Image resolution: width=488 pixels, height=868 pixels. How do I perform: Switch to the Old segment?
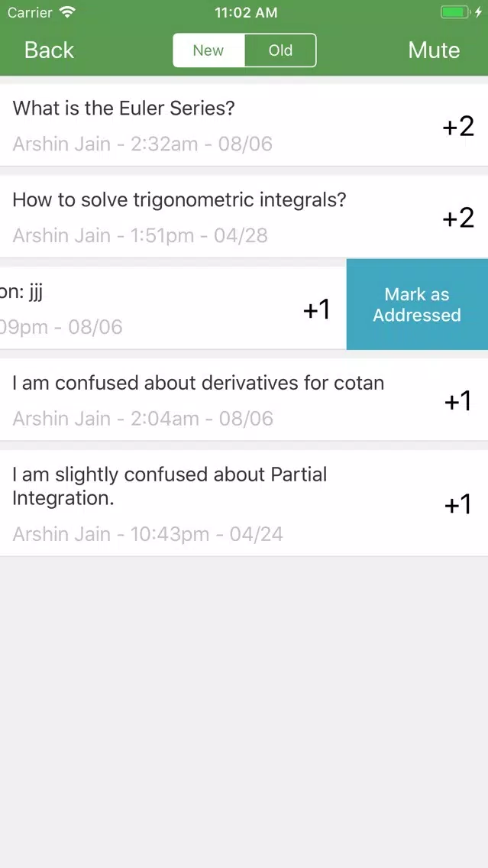(280, 50)
